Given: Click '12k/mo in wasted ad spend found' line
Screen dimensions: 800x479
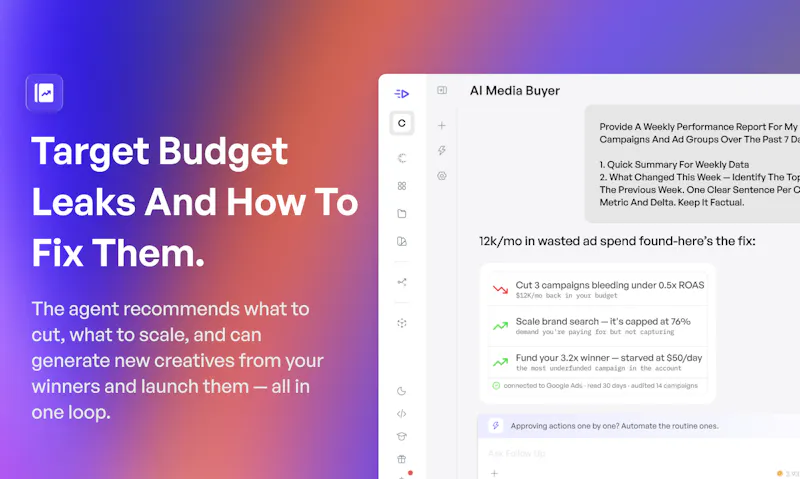Looking at the screenshot, I should coord(617,241).
